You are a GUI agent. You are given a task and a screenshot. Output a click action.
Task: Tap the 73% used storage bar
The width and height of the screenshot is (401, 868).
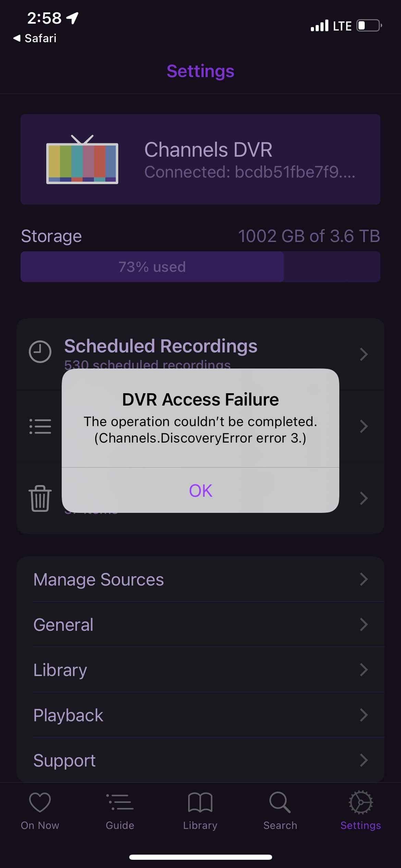coord(200,267)
